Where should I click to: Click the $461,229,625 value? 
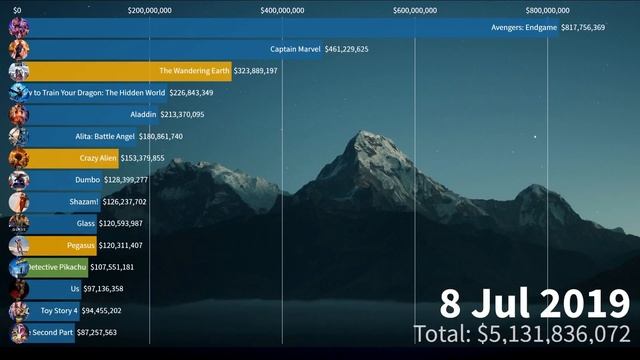click(347, 49)
